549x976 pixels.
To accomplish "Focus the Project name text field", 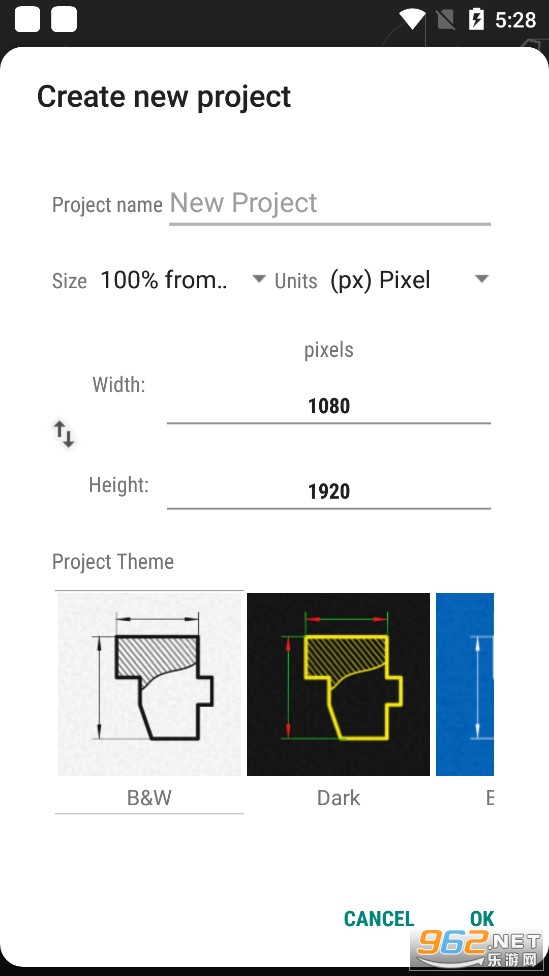I will coord(330,205).
